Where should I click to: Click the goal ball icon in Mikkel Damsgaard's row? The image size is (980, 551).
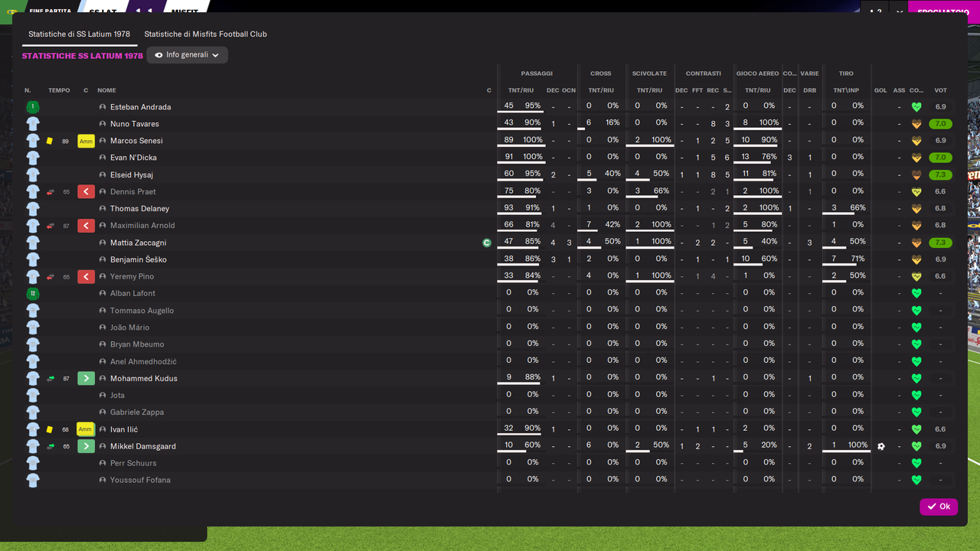point(880,446)
